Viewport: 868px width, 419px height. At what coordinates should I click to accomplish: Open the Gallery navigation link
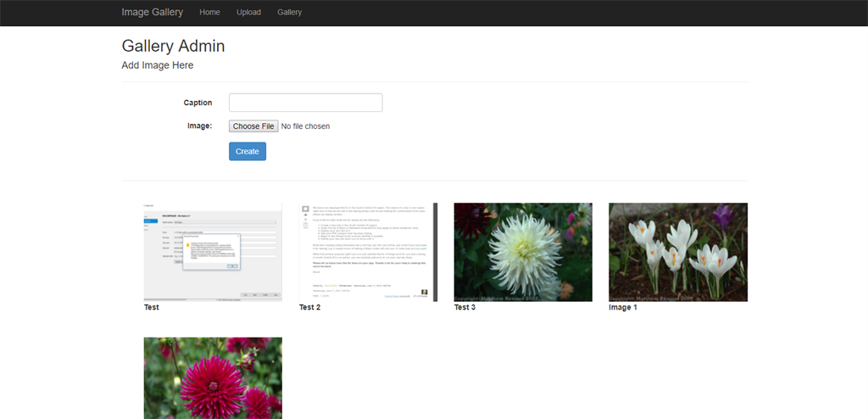pos(290,12)
